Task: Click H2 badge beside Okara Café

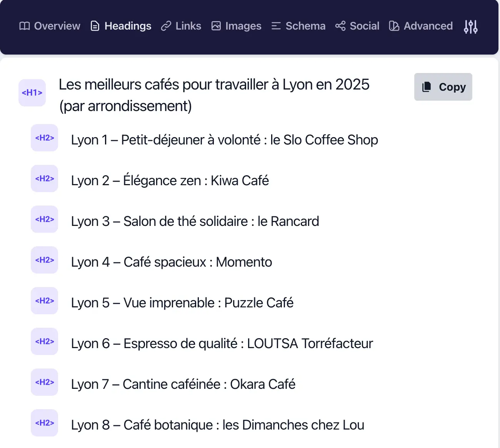Action: tap(44, 382)
